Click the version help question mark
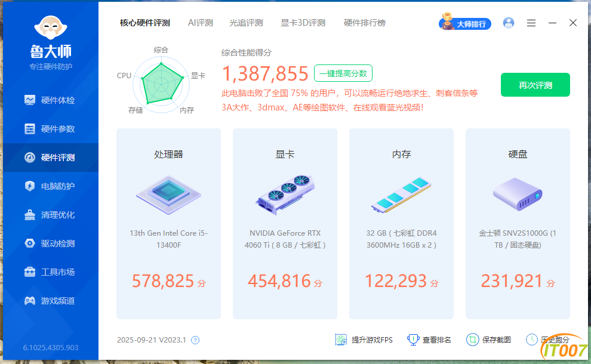This screenshot has height=364, width=591. (x=195, y=340)
